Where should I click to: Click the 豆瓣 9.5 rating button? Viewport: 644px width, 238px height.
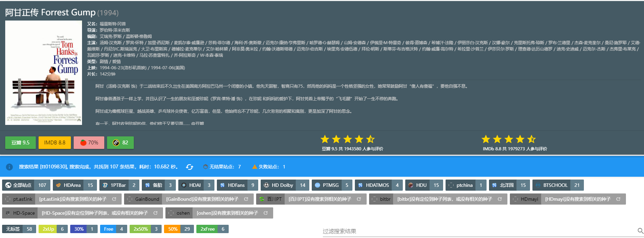(x=21, y=143)
